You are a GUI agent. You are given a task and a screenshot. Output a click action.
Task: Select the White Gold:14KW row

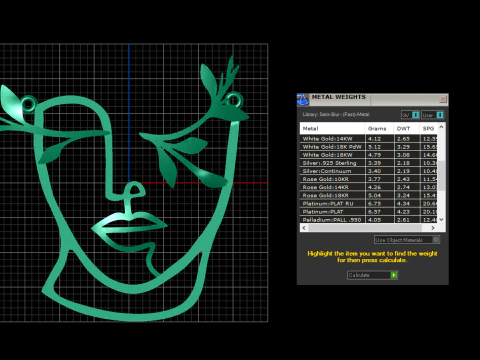tap(369, 139)
